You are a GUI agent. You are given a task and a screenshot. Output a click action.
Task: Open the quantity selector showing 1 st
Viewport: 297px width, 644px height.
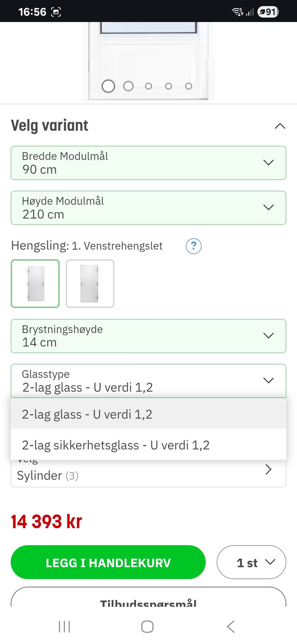pos(251,562)
